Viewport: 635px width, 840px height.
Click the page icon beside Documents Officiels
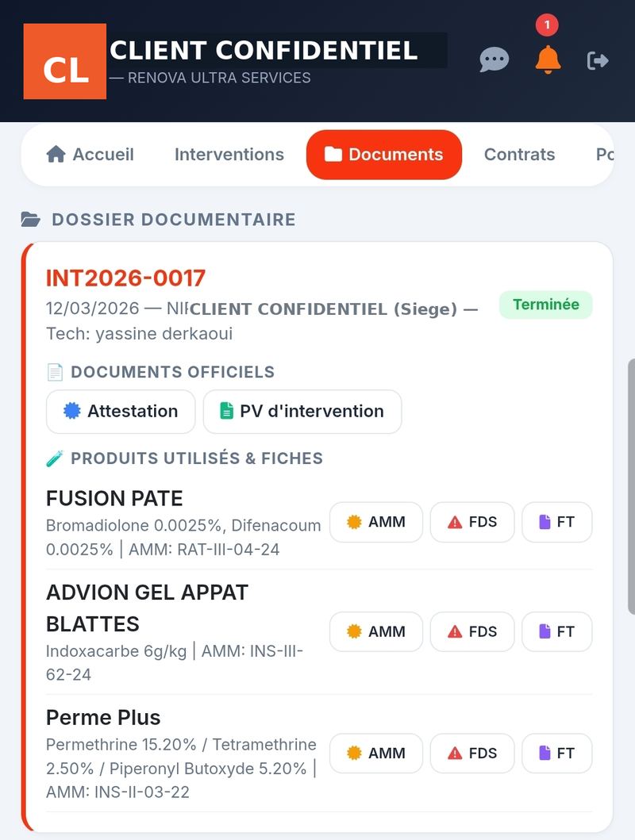[55, 372]
